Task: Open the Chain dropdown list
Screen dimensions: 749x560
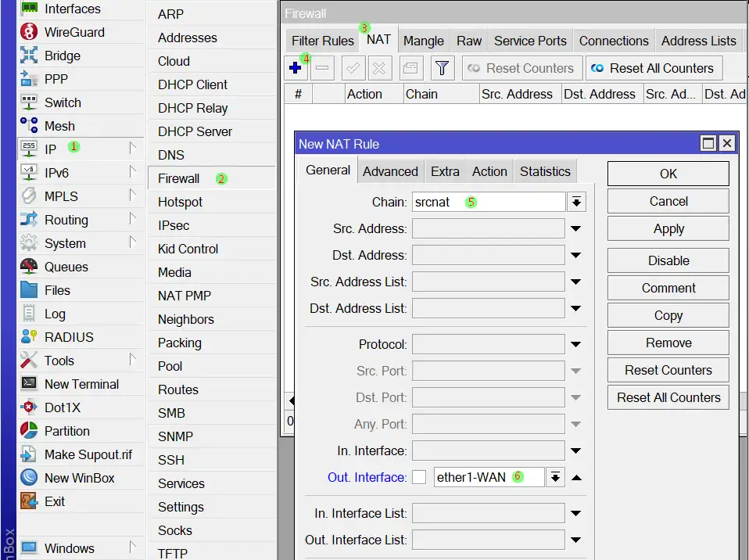Action: pos(576,203)
